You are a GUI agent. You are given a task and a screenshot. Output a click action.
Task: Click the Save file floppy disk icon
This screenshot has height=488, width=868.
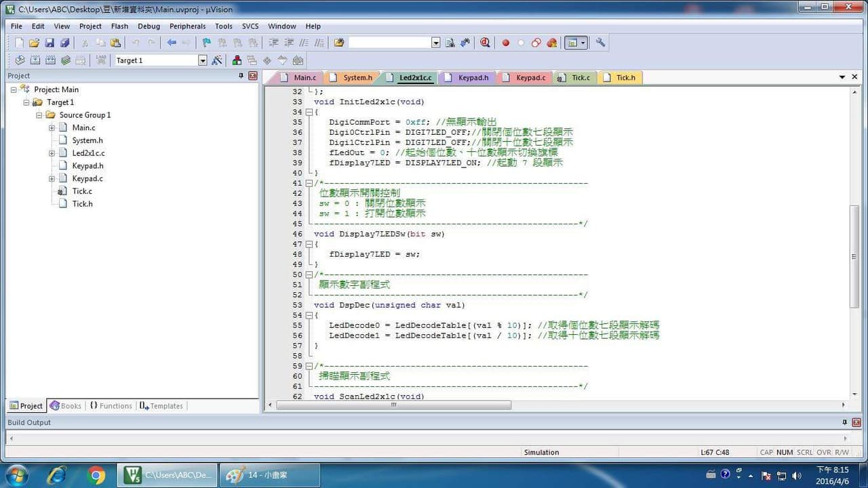click(x=50, y=42)
